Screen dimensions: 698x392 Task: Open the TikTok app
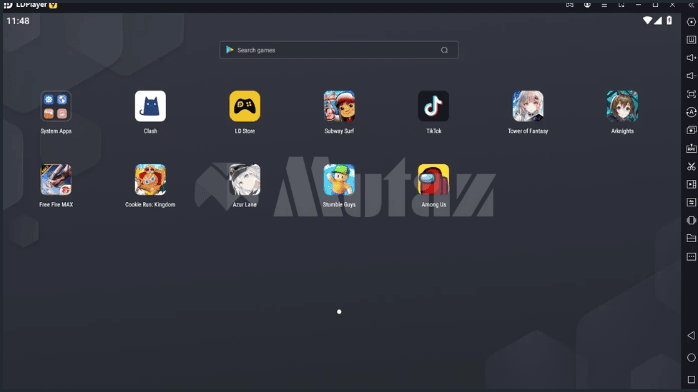click(434, 106)
